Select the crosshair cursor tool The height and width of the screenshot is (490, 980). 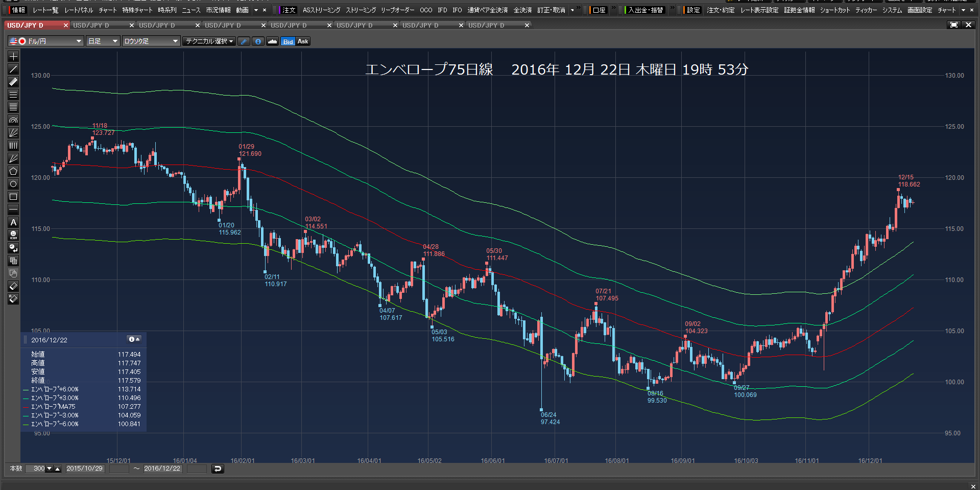pyautogui.click(x=13, y=56)
